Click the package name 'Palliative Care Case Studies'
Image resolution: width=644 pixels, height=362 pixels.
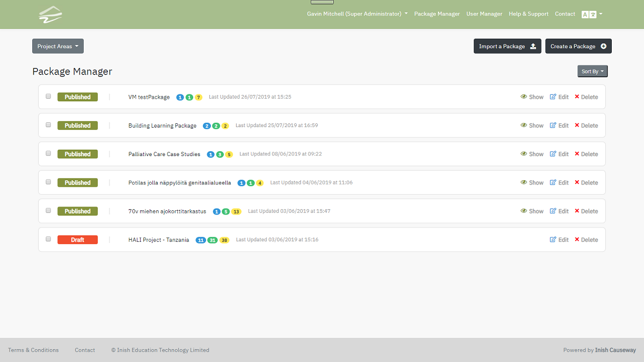[164, 154]
